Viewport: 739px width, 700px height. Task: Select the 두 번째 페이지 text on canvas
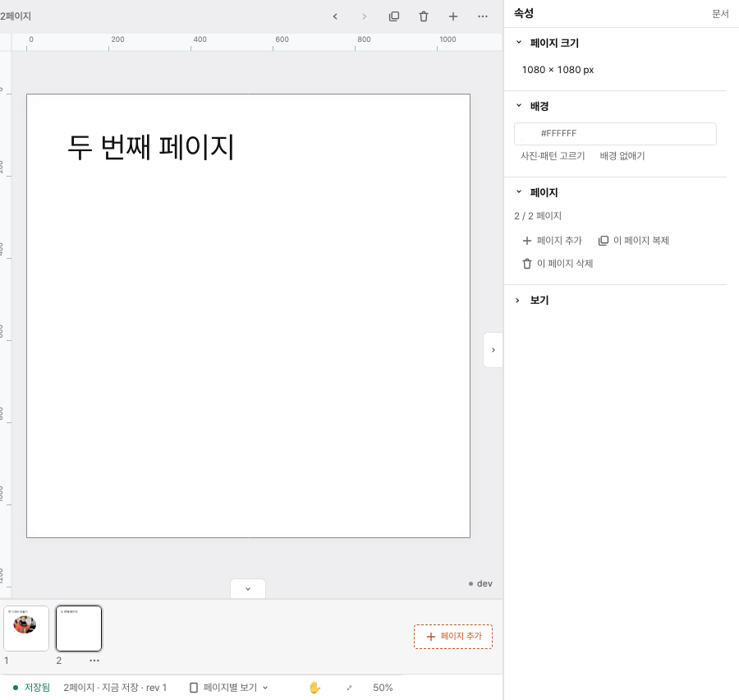tap(151, 147)
